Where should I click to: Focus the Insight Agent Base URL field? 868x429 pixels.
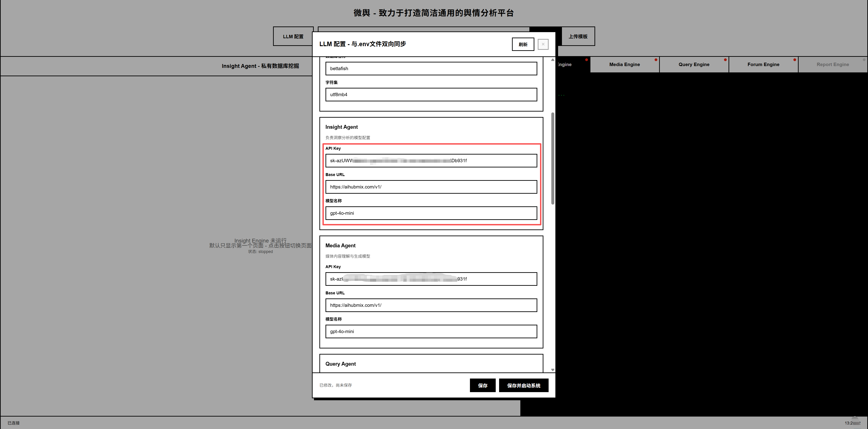coord(431,187)
